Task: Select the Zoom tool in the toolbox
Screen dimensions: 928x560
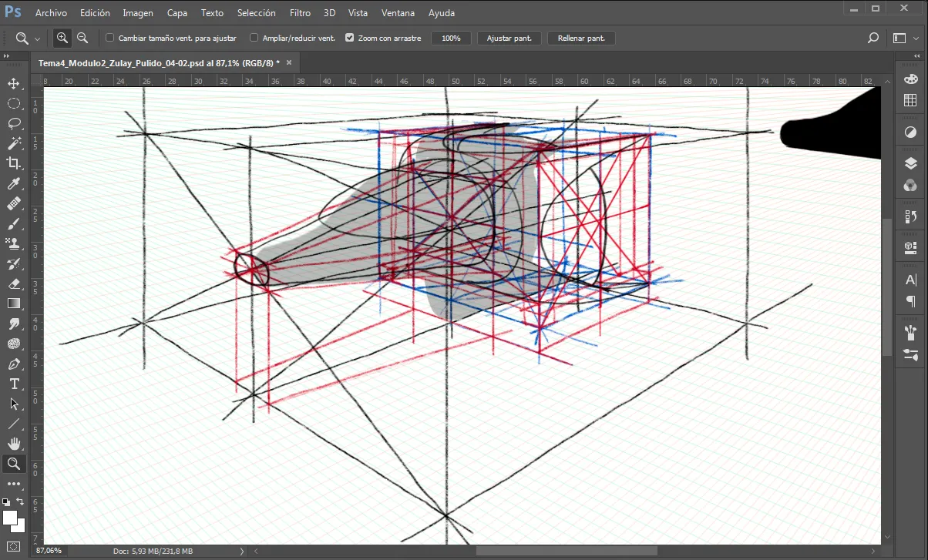Action: (x=14, y=464)
